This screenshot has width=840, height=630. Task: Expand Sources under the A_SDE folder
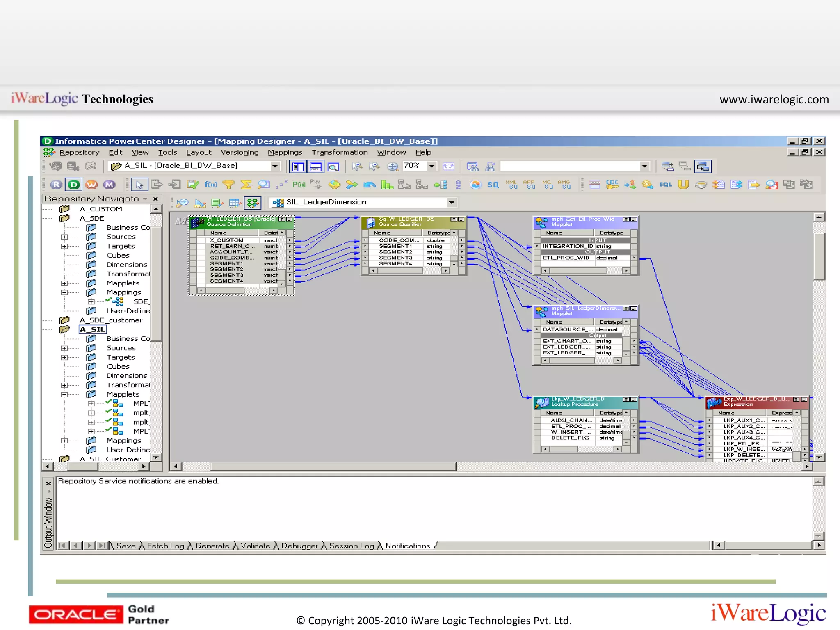pos(64,237)
